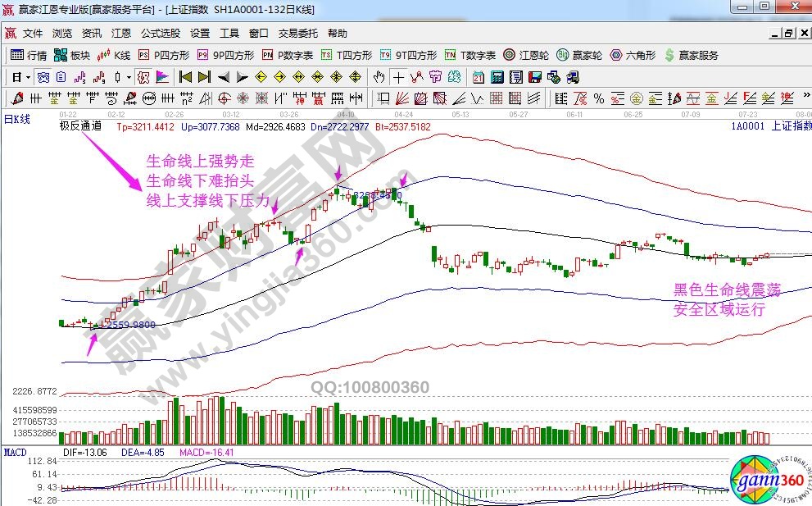Open the 六角形 hexagon chart tool

[x=633, y=55]
